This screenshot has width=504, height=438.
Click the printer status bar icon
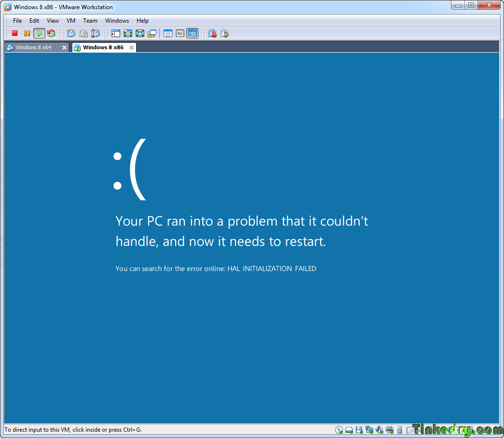(x=390, y=430)
